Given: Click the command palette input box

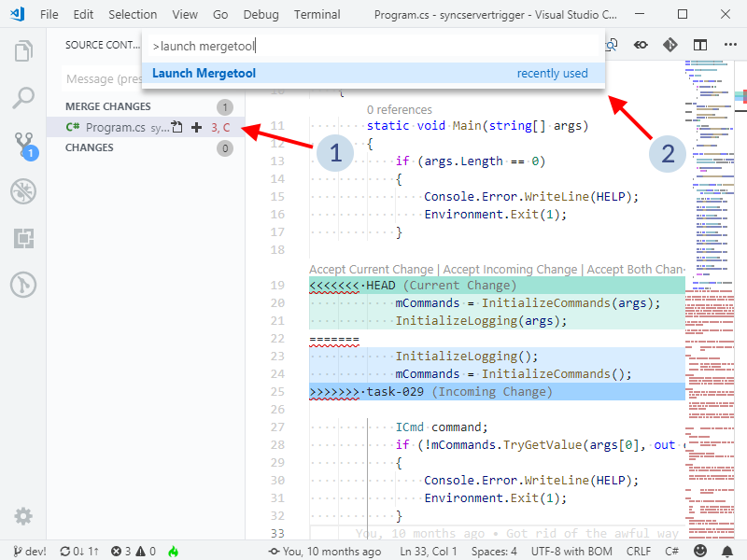Looking at the screenshot, I should coord(373,46).
